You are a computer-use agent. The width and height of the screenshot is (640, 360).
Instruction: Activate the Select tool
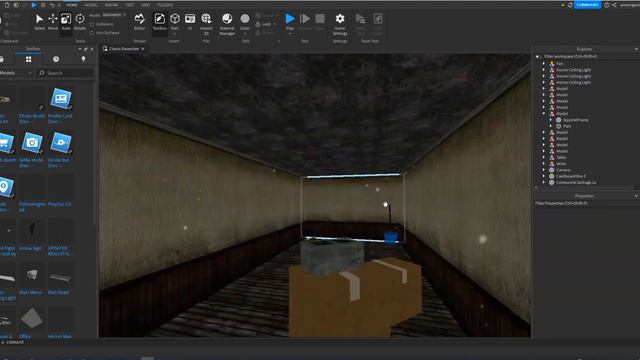coord(39,22)
